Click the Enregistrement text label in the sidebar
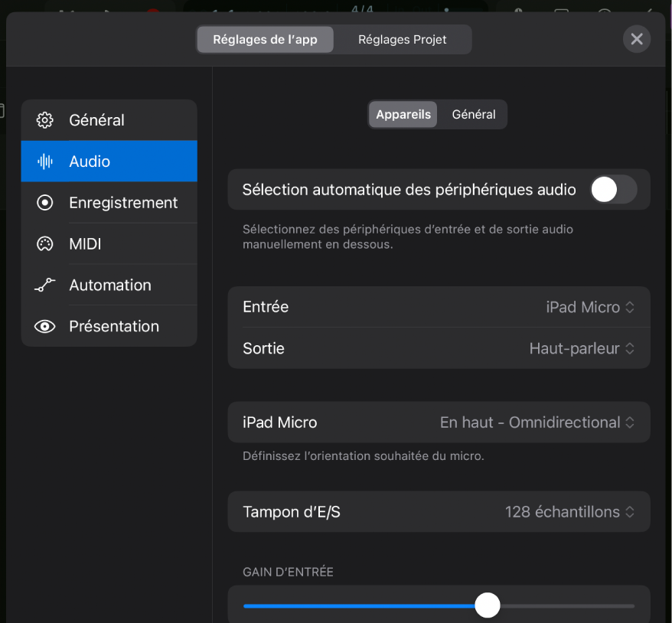 pyautogui.click(x=123, y=203)
